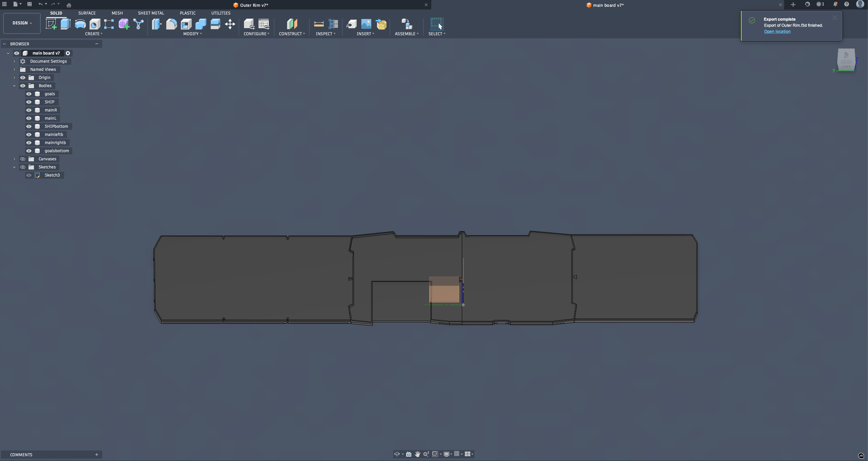The image size is (868, 461).
Task: Hide the SHIPbottom body
Action: click(29, 126)
